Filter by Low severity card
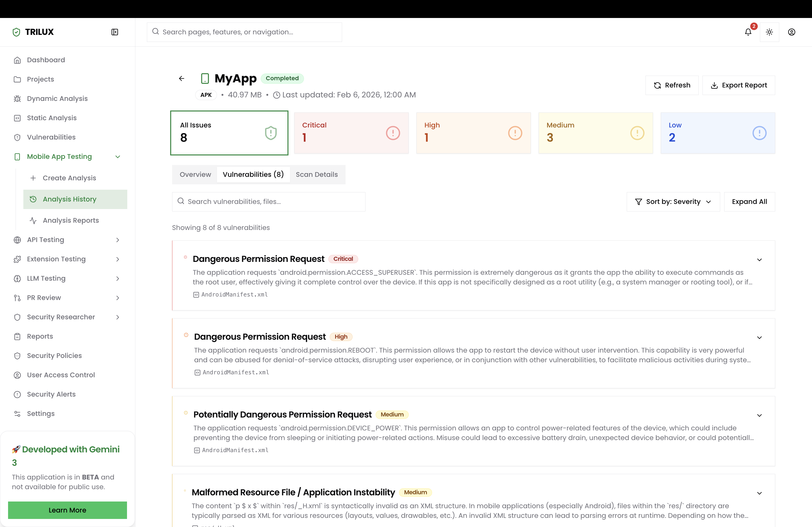Screen dimensions: 812x527 coord(717,133)
